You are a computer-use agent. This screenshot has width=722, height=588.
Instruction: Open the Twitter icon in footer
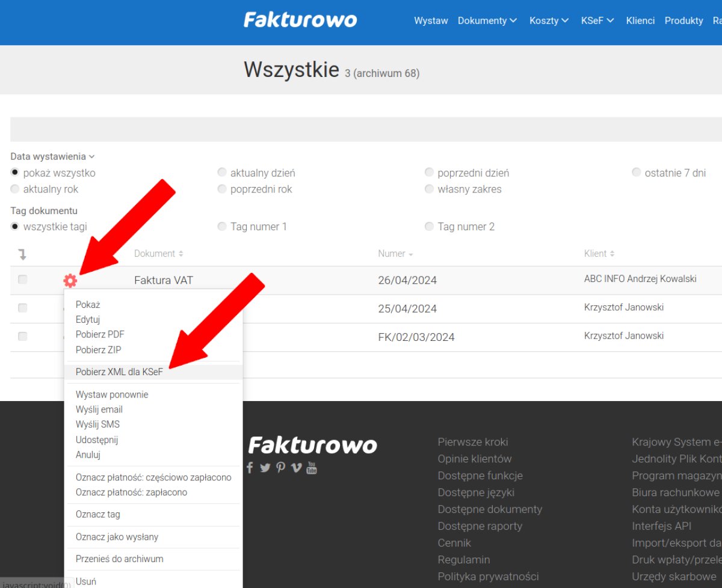click(265, 468)
